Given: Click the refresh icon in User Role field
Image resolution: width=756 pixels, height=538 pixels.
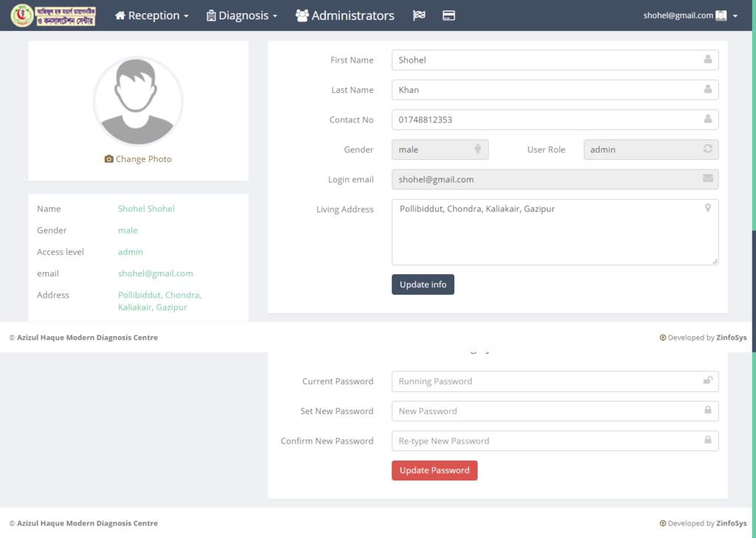Looking at the screenshot, I should coord(707,149).
